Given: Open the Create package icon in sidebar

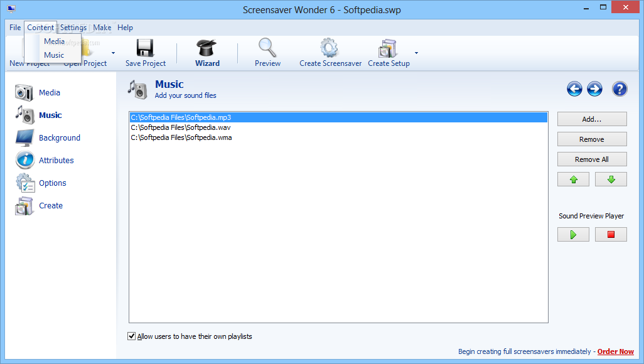Looking at the screenshot, I should tap(24, 206).
